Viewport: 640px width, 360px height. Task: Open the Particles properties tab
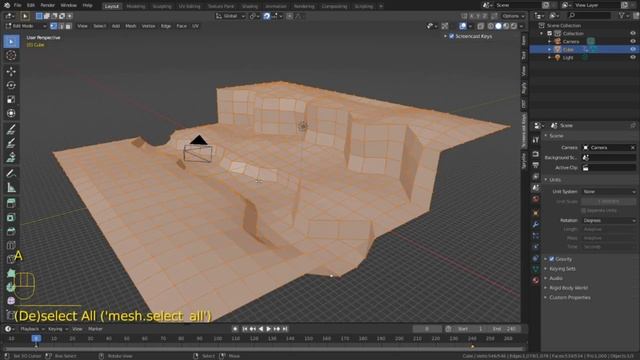(x=536, y=236)
